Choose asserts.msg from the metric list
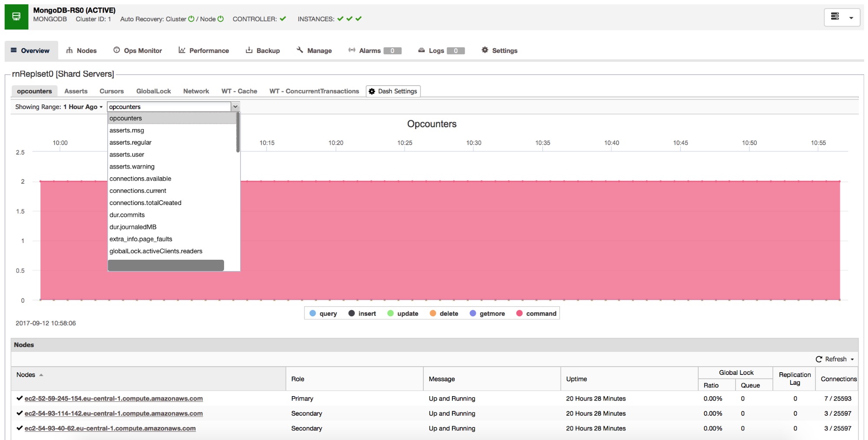This screenshot has height=440, width=868. click(172, 130)
